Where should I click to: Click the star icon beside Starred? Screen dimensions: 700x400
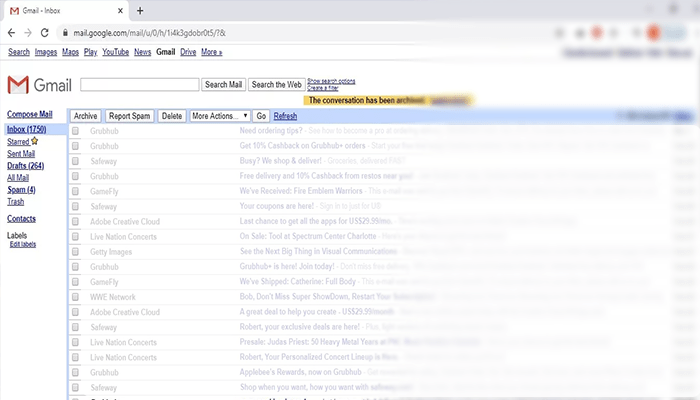34,142
